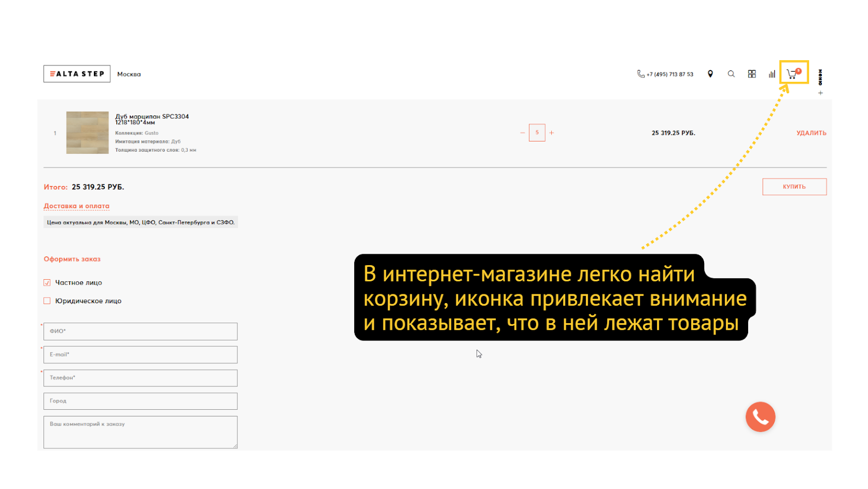Open the comparison bars icon
The width and height of the screenshot is (868, 489).
(771, 74)
